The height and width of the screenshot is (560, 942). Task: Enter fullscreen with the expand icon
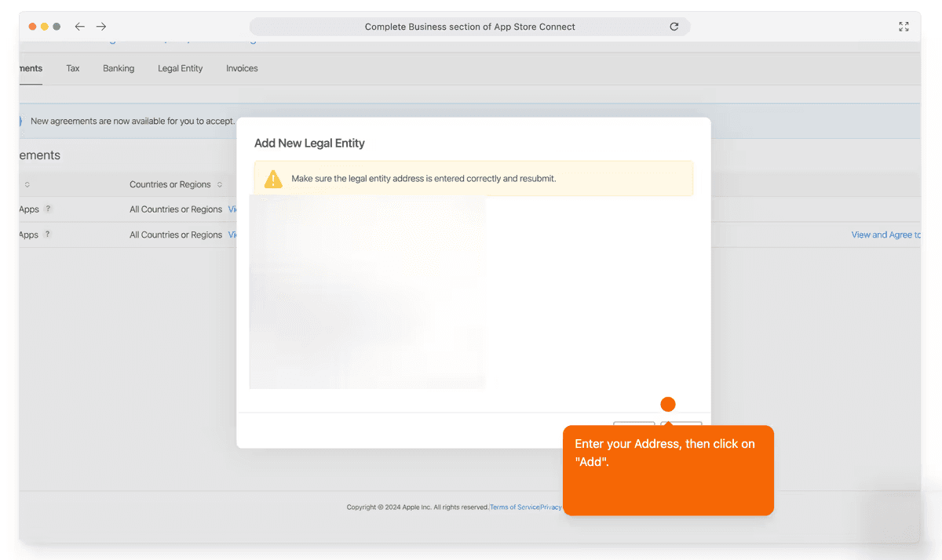(x=903, y=26)
